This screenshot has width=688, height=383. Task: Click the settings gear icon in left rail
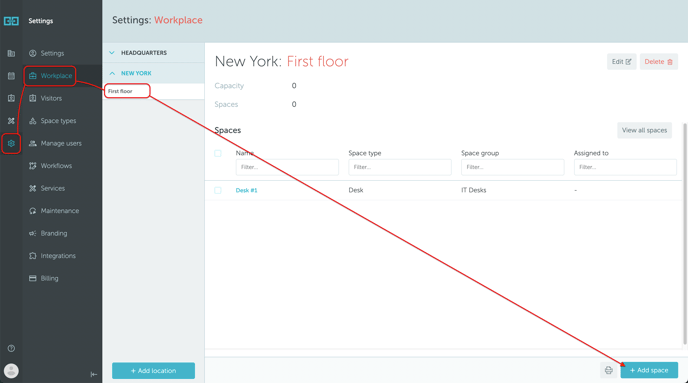[x=11, y=143]
